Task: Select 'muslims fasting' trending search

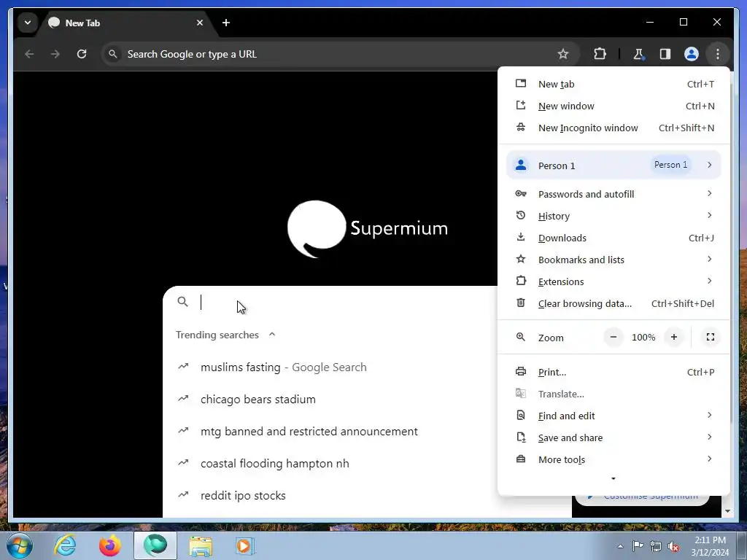Action: [330, 367]
